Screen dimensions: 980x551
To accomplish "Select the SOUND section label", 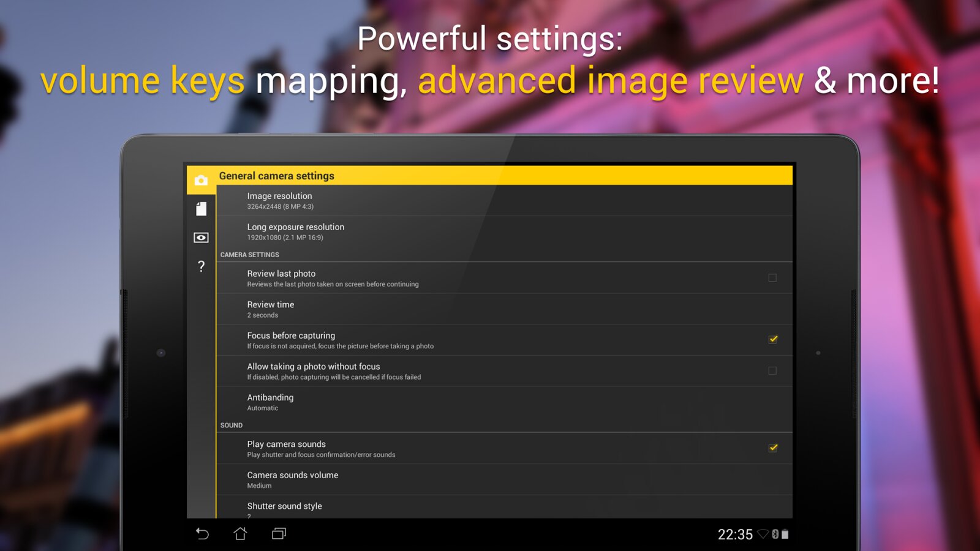I will tap(232, 425).
